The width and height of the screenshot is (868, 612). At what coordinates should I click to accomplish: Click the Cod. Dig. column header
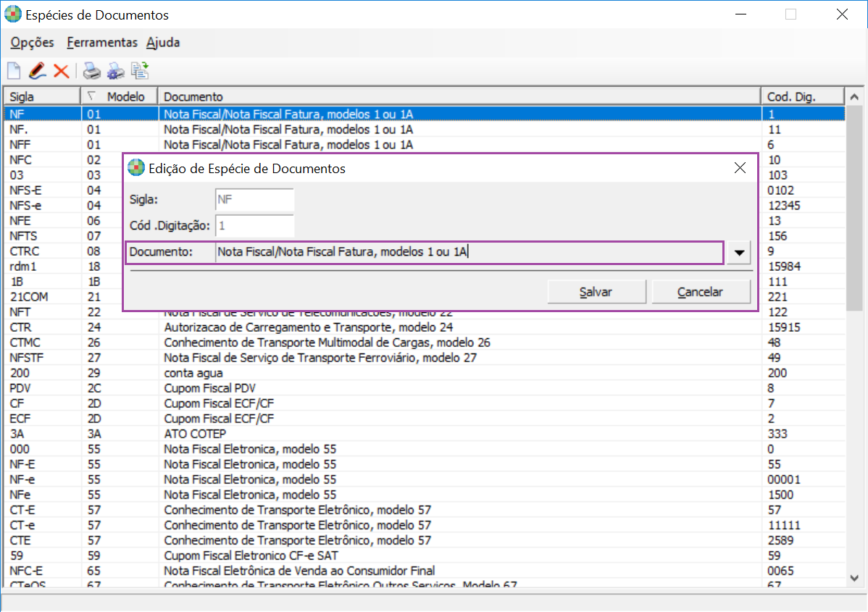[x=802, y=96]
